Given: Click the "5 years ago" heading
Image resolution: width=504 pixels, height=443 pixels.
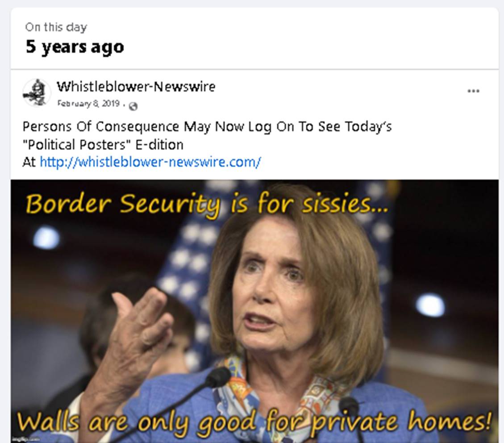Looking at the screenshot, I should [75, 47].
